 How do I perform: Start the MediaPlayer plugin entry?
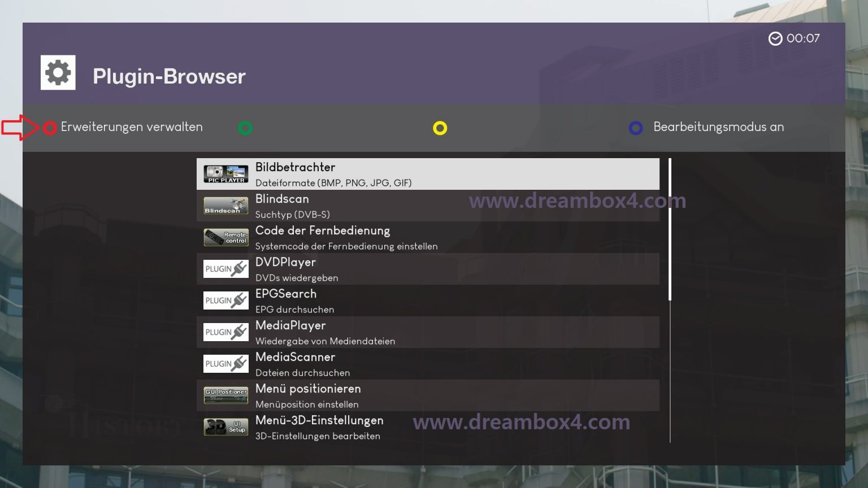pyautogui.click(x=428, y=332)
